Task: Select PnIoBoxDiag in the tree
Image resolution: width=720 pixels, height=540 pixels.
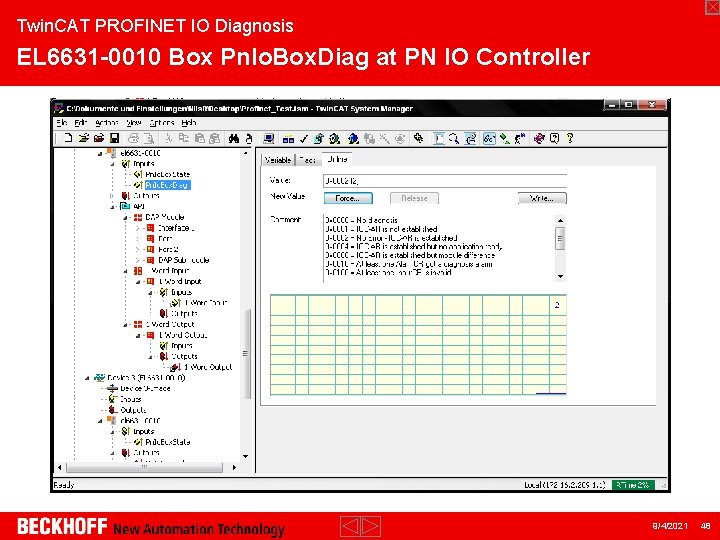Action: tap(167, 185)
